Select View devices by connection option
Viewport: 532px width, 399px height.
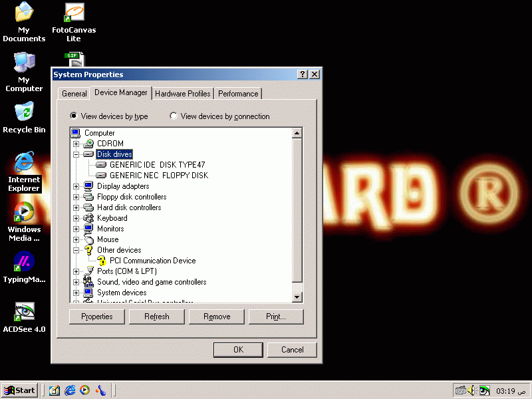click(x=220, y=116)
